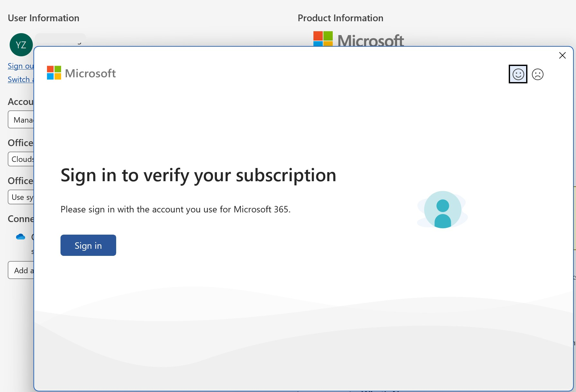Select the User Information heading
The width and height of the screenshot is (576, 392).
coord(43,18)
